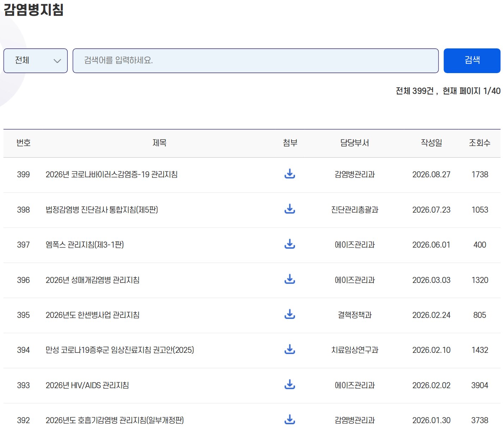Open 만성 코로나19증후군 임상진료지침 권고안(2025) post
Screen dimensions: 504x438
[x=120, y=350]
